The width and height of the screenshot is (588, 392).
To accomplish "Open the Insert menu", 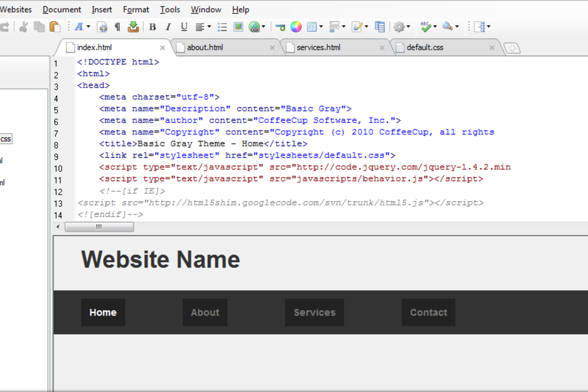I will point(101,9).
